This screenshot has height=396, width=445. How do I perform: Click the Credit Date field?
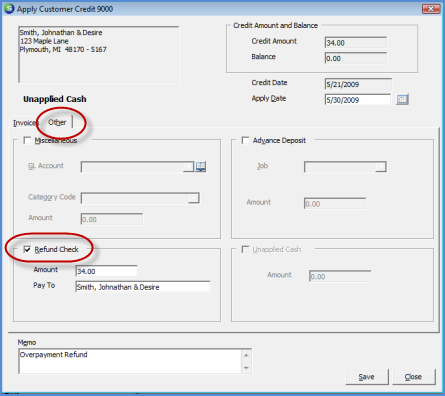coord(358,84)
